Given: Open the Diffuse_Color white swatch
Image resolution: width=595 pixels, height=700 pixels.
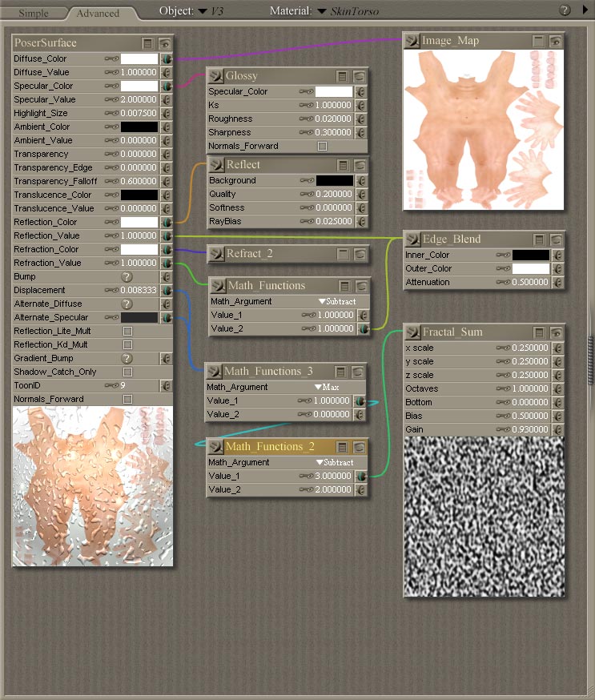Looking at the screenshot, I should pos(139,59).
